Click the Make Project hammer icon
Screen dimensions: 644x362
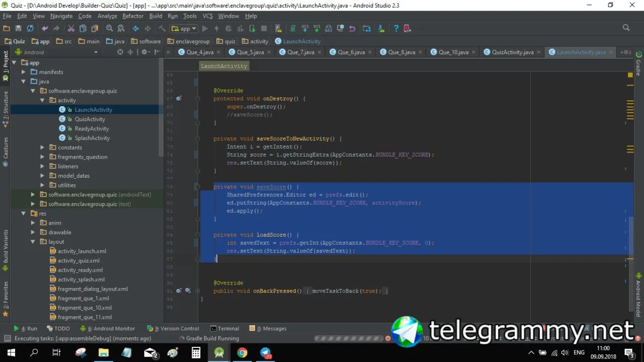162,29
